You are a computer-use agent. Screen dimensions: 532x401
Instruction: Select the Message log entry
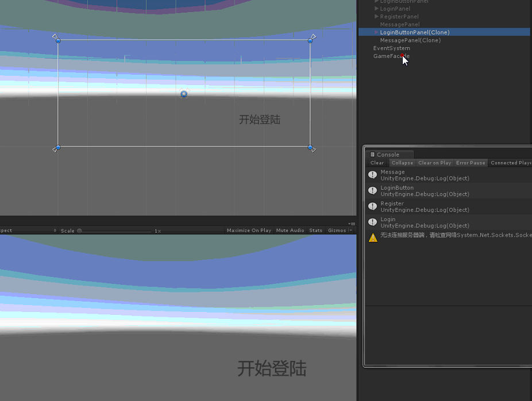[449, 175]
